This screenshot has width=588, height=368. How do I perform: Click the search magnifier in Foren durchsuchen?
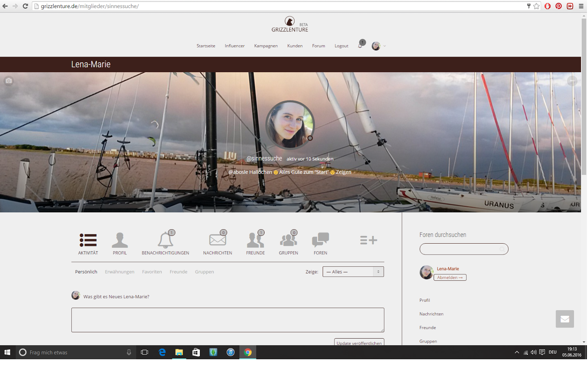(502, 249)
